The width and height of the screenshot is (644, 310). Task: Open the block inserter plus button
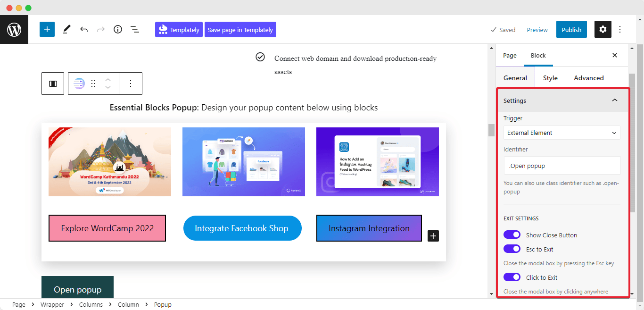pyautogui.click(x=47, y=29)
